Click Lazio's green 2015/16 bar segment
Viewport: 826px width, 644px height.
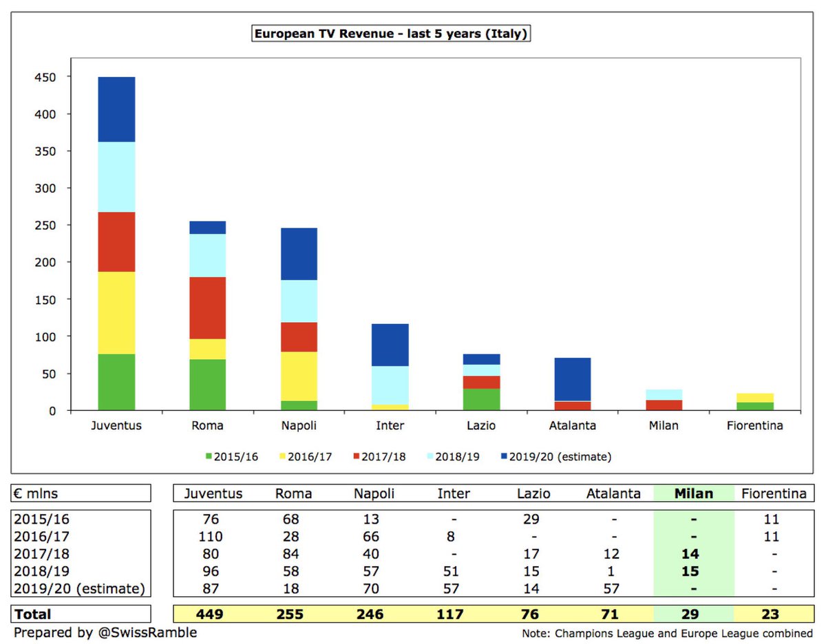coord(481,400)
